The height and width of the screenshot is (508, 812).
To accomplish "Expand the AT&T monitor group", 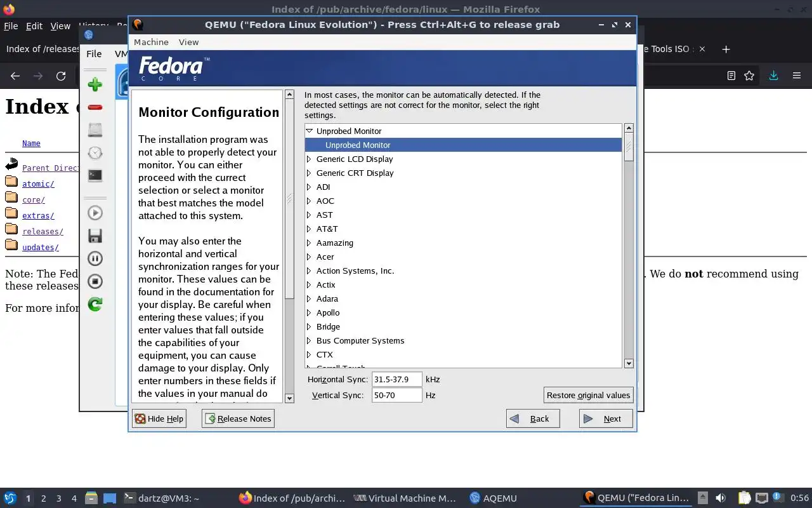I will (x=309, y=229).
